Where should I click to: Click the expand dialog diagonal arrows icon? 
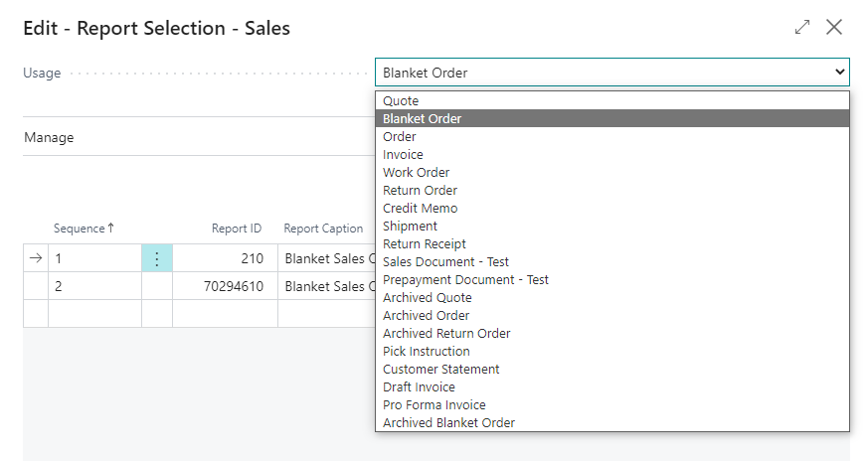coord(802,28)
